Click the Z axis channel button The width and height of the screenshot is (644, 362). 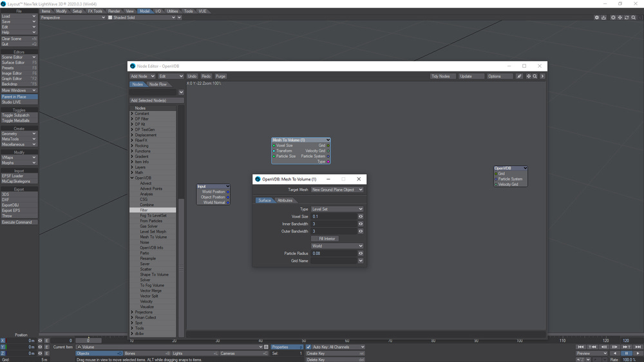[x=3, y=354]
